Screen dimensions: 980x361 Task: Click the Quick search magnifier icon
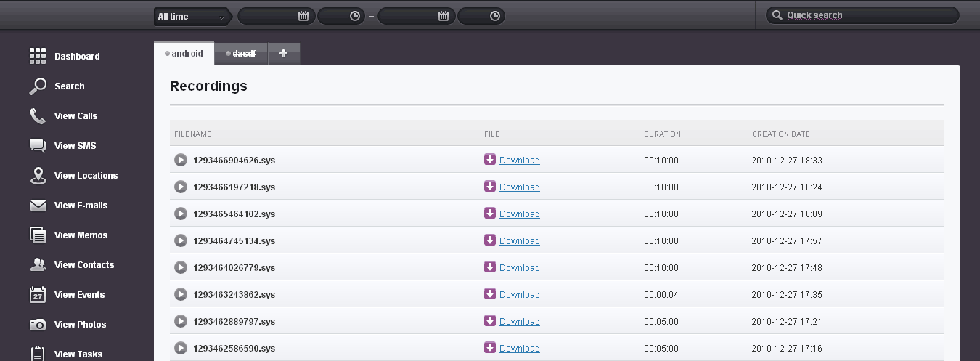[x=777, y=15]
